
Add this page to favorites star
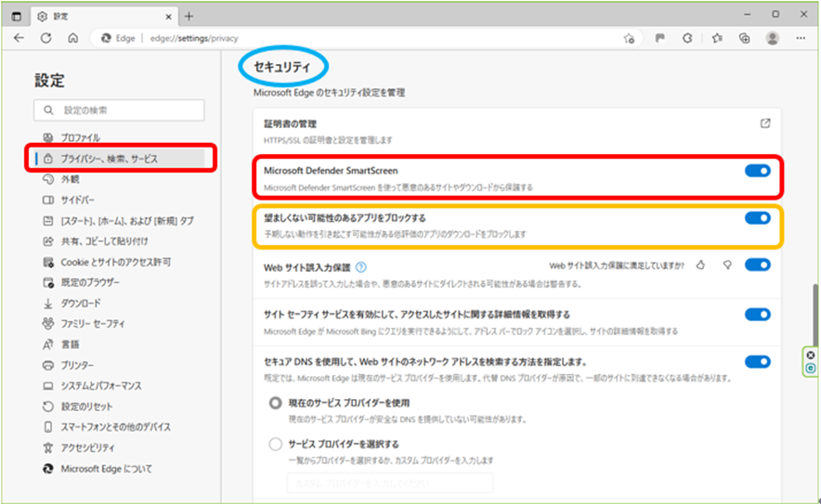(629, 38)
